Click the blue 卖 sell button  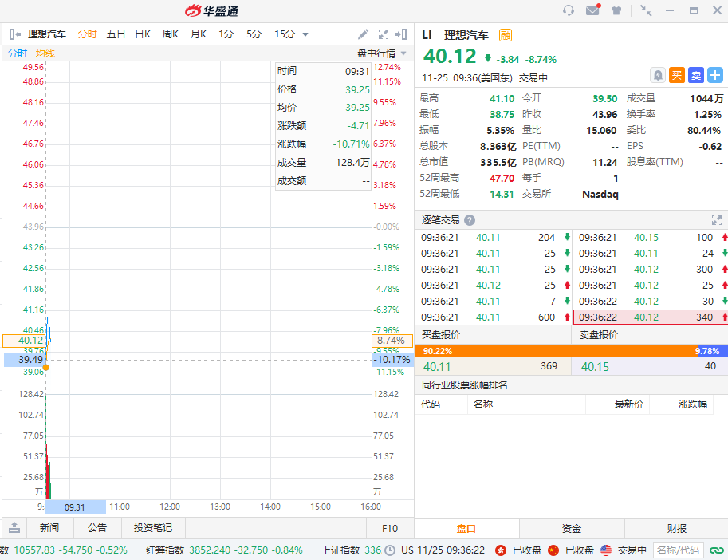pyautogui.click(x=695, y=75)
